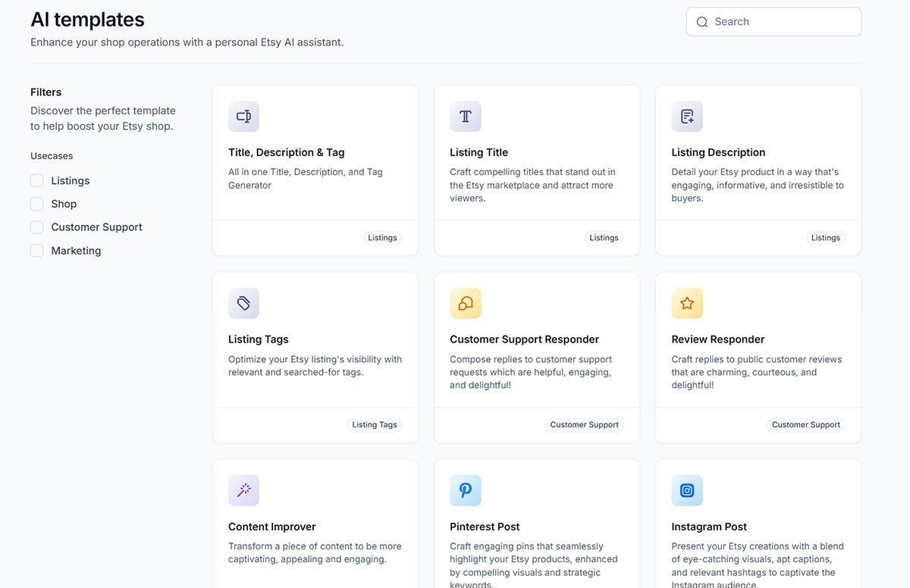Open the Pinterest Post template
Screen dimensions: 910x588
coord(485,527)
